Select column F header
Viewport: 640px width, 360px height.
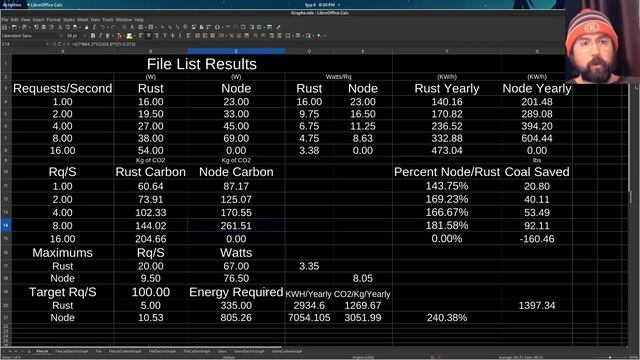447,51
